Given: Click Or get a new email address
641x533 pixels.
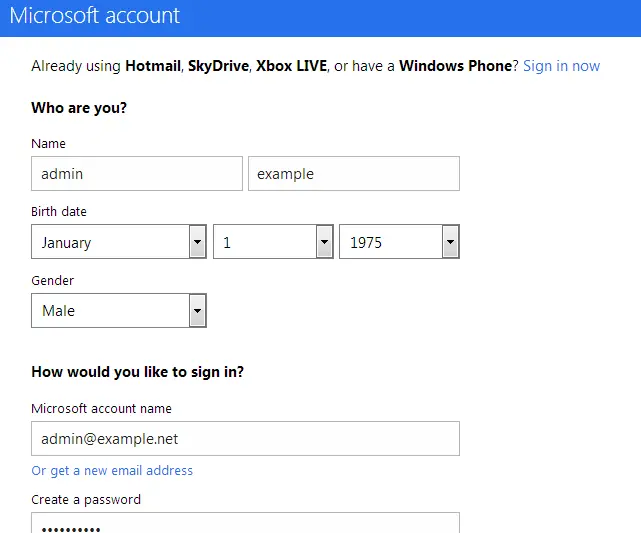Looking at the screenshot, I should 112,471.
